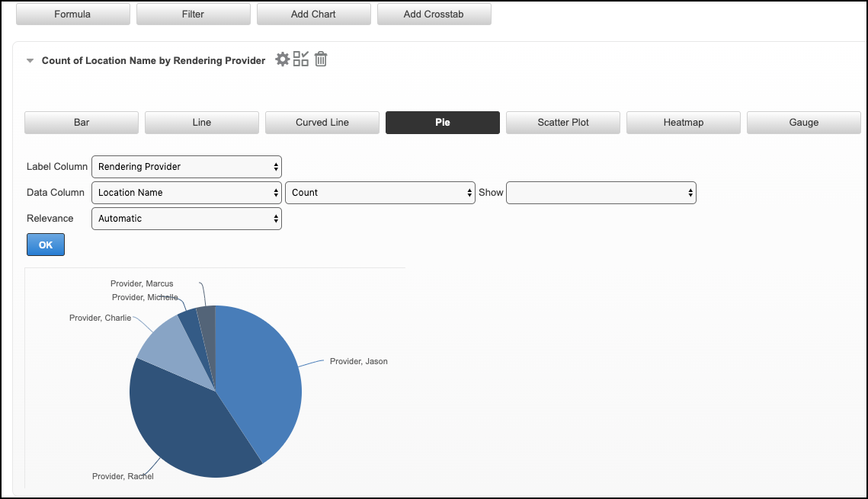Viewport: 868px width, 499px height.
Task: Open chart settings gear icon
Action: [x=282, y=59]
